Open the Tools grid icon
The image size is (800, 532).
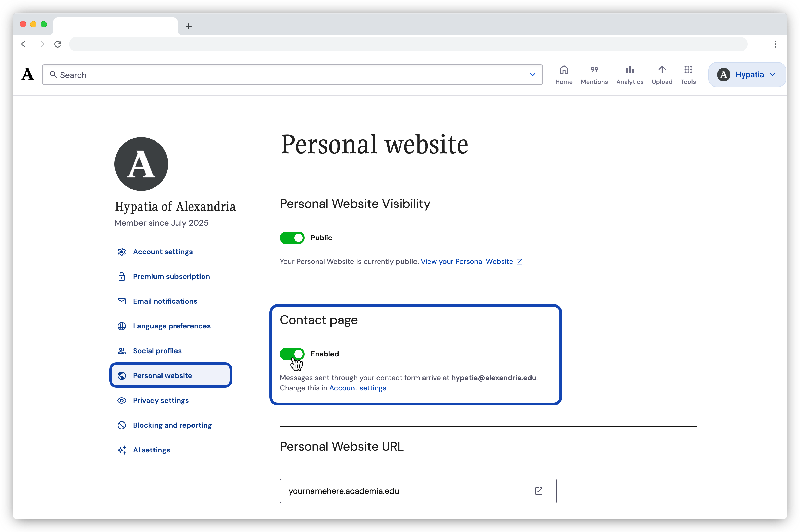pyautogui.click(x=688, y=70)
